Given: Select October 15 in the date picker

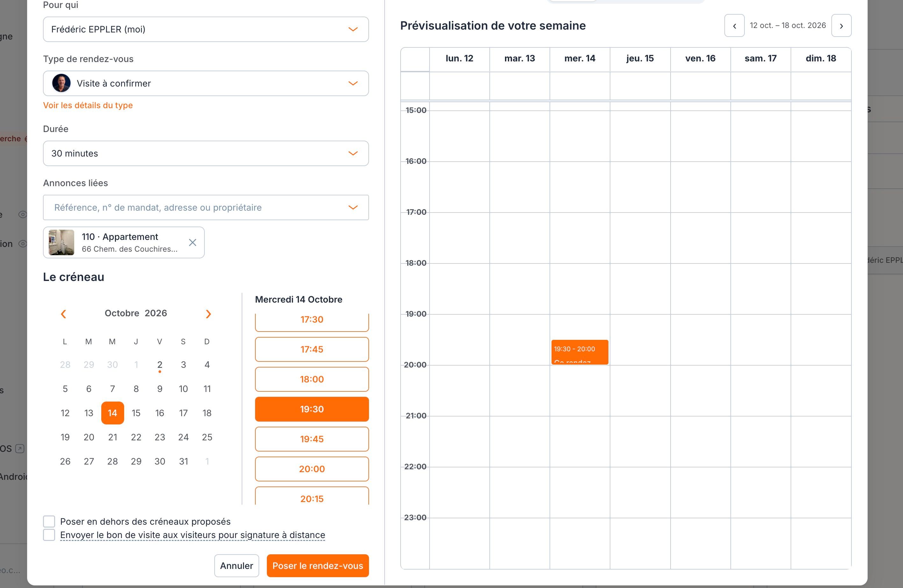Looking at the screenshot, I should (x=136, y=413).
